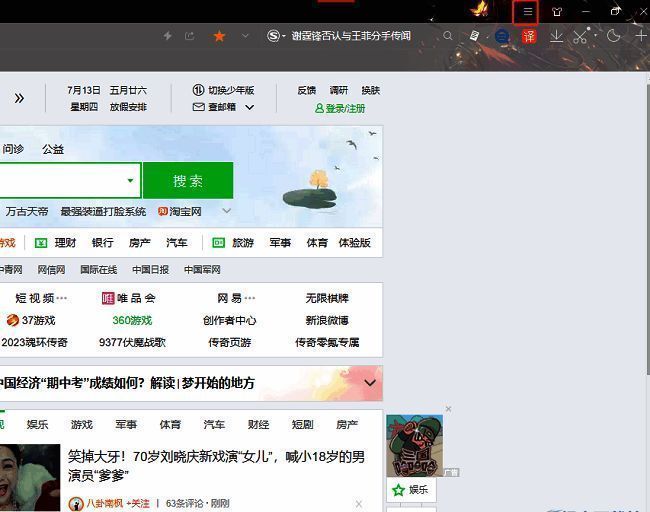Switch to the 短剧 news tab
650x512 pixels.
coord(302,425)
